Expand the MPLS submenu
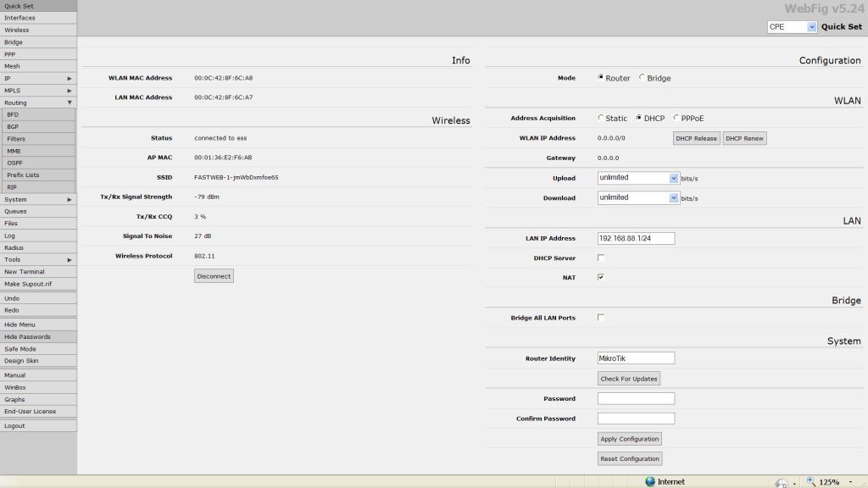Viewport: 868px width, 488px height. point(38,90)
